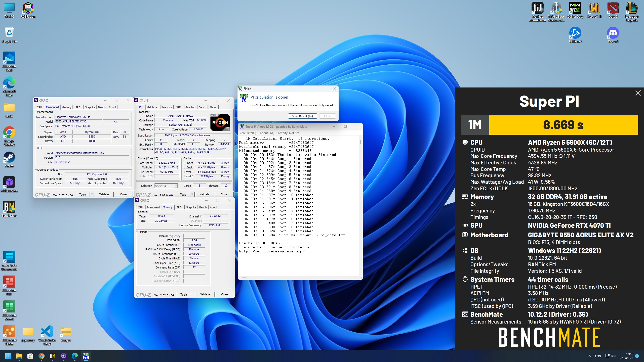
Task: Launch Steam desktop shortcut
Action: (x=9, y=159)
